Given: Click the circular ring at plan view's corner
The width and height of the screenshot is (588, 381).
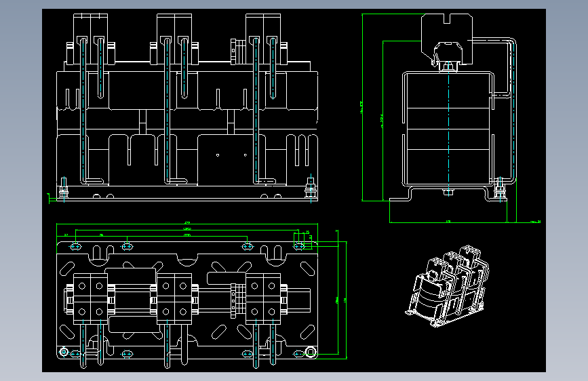Looking at the screenshot, I should tap(311, 352).
